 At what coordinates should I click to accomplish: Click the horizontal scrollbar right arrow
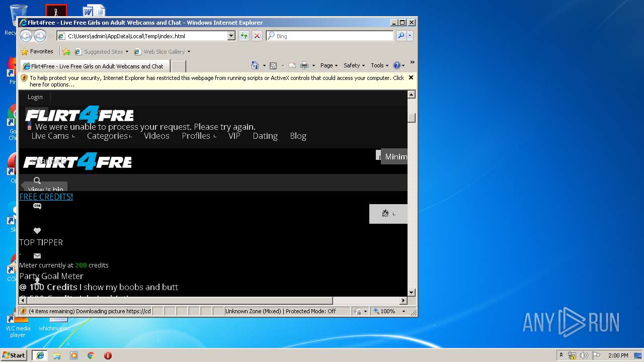click(403, 300)
